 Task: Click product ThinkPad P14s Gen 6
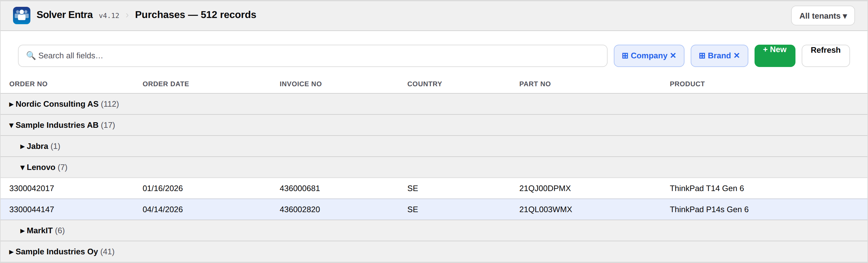point(709,209)
